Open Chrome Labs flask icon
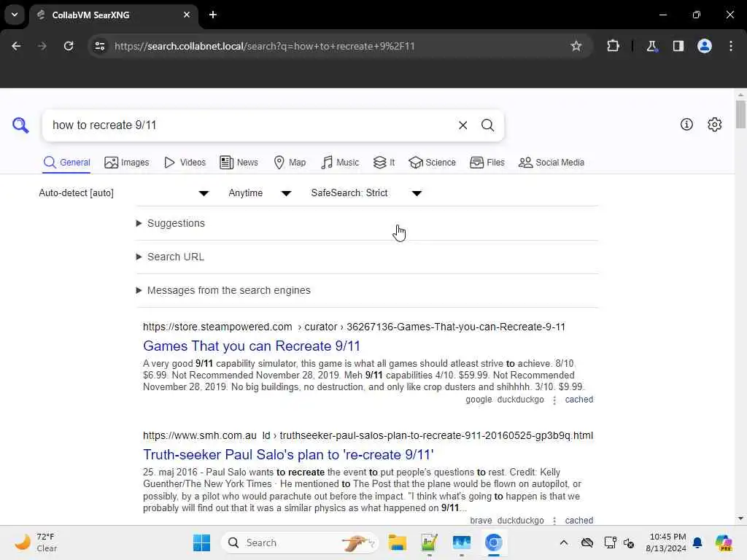Image resolution: width=747 pixels, height=560 pixels. point(651,46)
